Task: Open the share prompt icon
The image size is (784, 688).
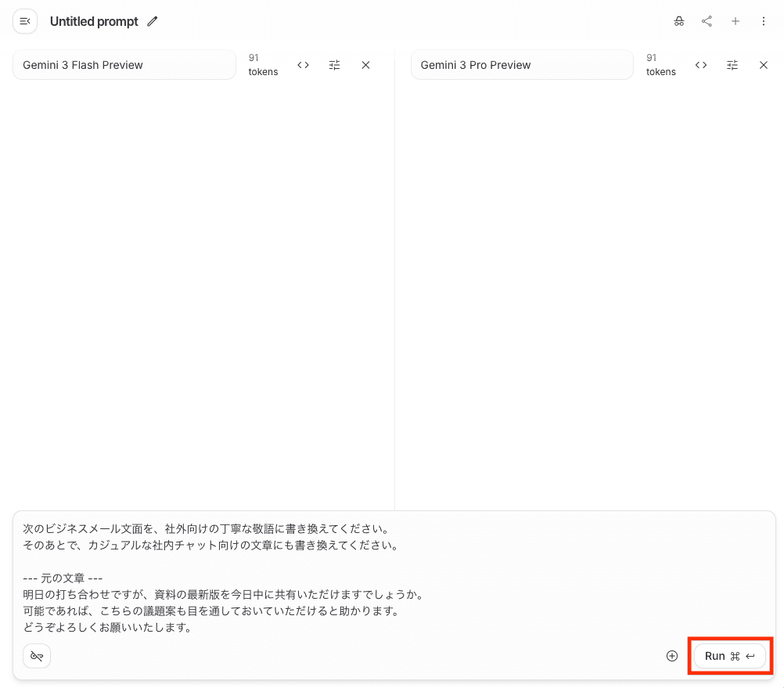Action: tap(707, 21)
